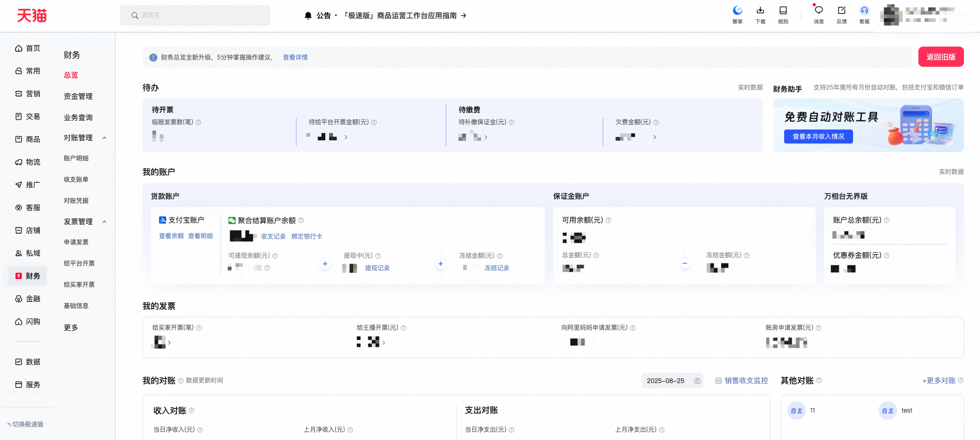Open the 营销 sidebar item

click(27, 94)
